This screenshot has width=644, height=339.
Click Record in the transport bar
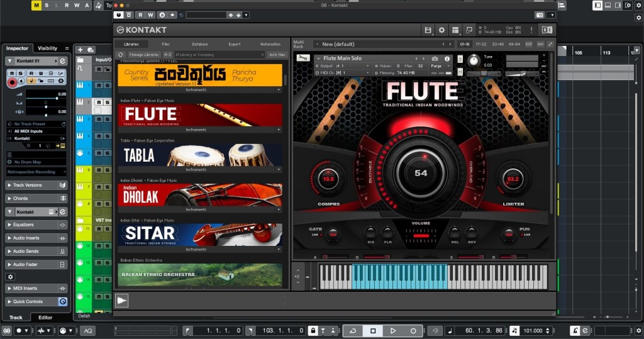[x=413, y=330]
